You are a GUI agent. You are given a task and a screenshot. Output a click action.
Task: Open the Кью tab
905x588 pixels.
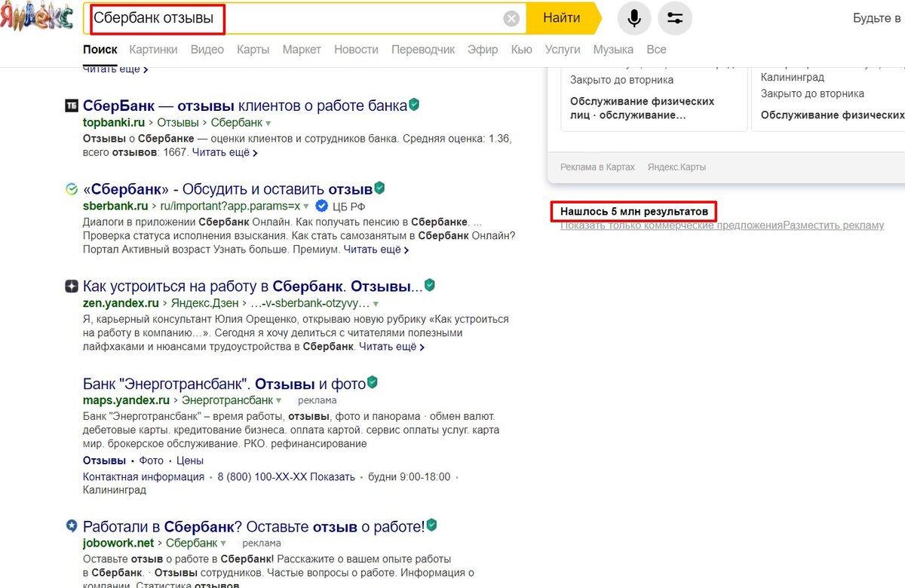click(x=522, y=49)
